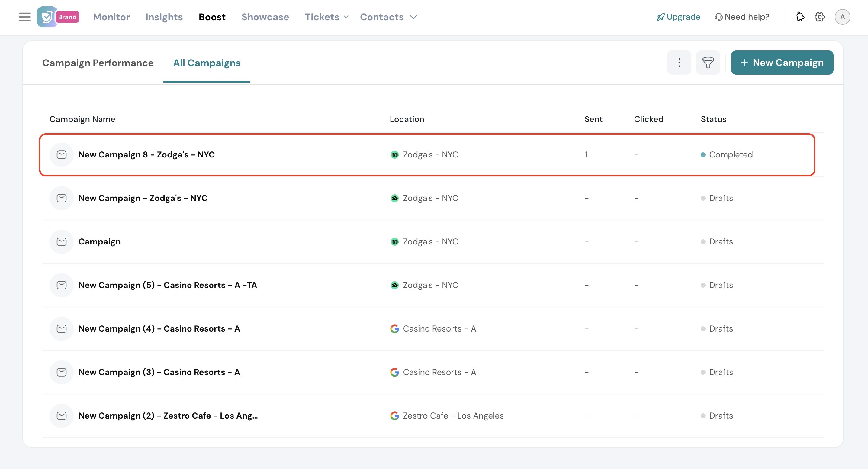This screenshot has width=868, height=469.
Task: Open user avatar profile menu
Action: 842,17
